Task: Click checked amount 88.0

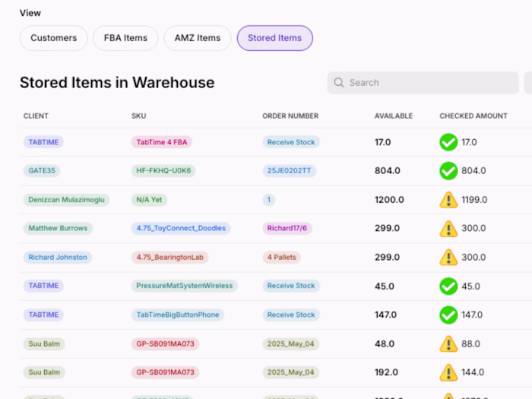Action: (x=470, y=344)
